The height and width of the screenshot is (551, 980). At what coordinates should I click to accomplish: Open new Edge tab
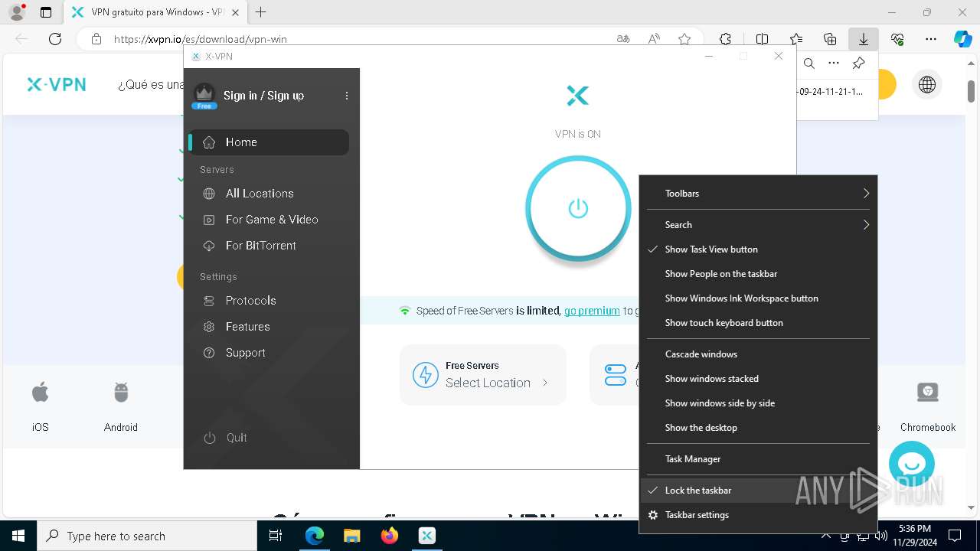click(x=261, y=12)
